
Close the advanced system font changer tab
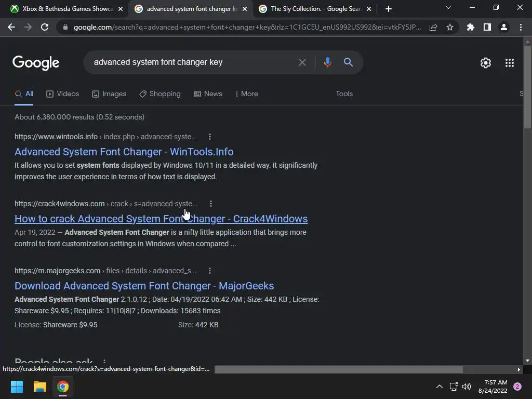coord(245,9)
